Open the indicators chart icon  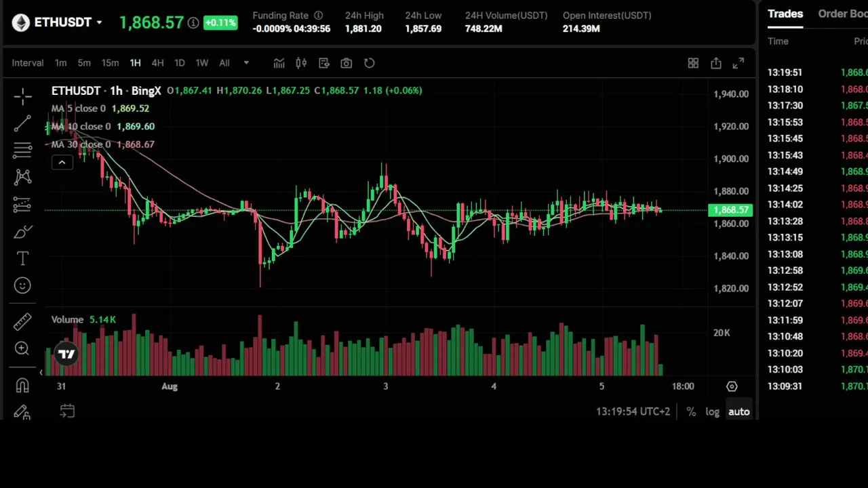[279, 63]
